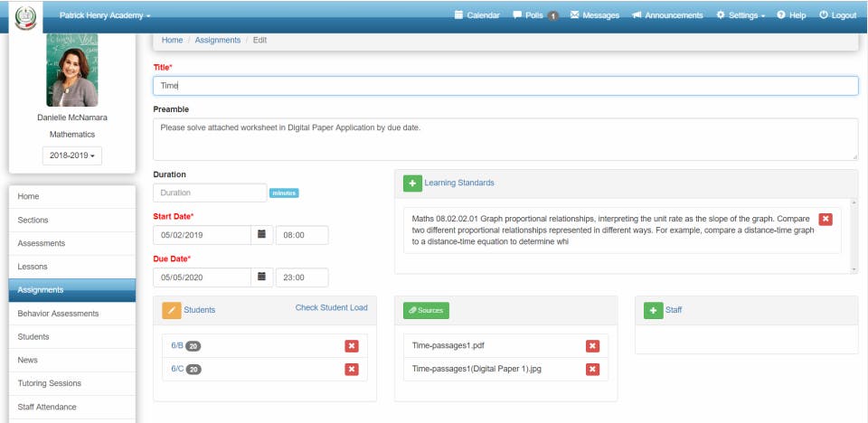Remove section 6/C with red X
868x423 pixels.
[x=352, y=370]
